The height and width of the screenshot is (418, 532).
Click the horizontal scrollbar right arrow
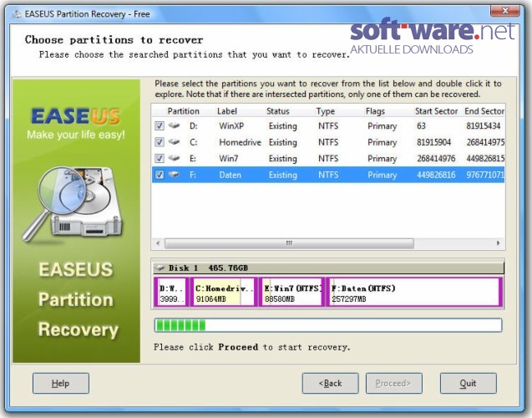498,243
